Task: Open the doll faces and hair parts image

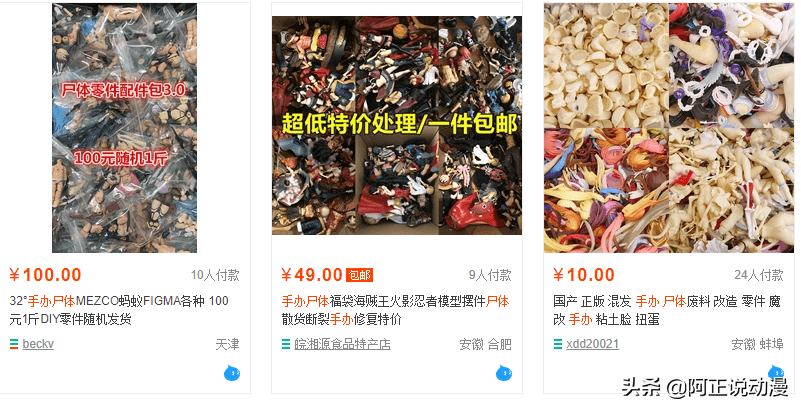Action: (x=669, y=128)
